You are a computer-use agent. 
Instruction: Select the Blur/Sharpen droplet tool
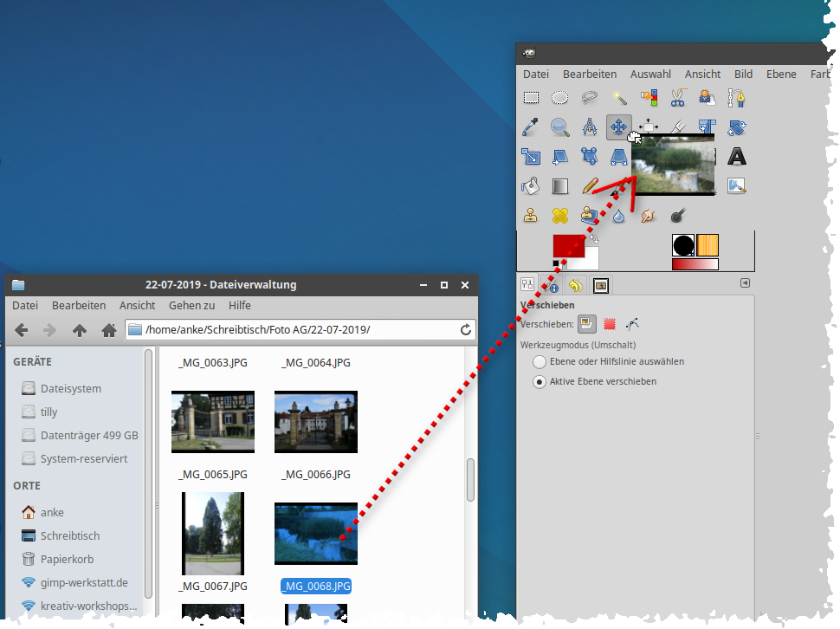619,216
